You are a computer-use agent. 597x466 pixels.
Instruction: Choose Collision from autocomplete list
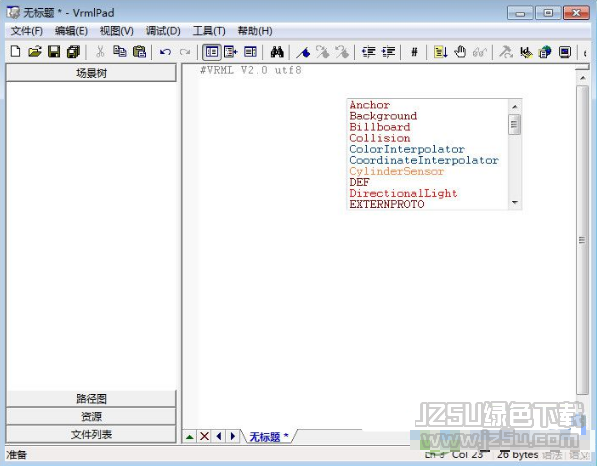click(380, 138)
